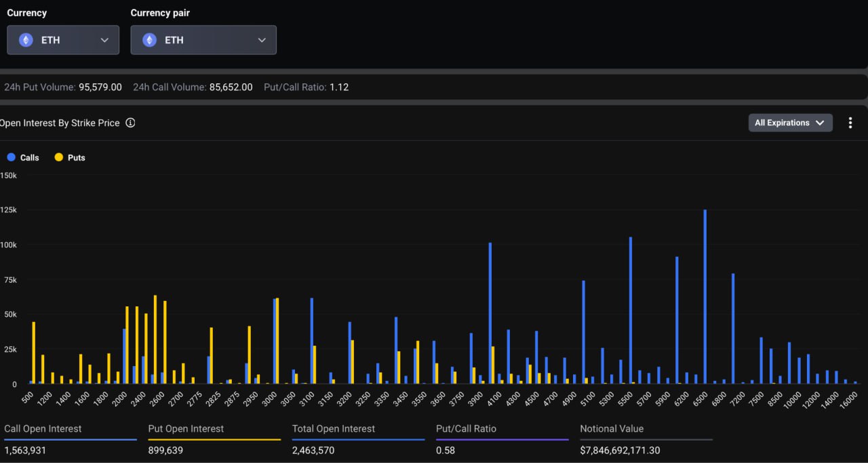This screenshot has width=868, height=463.
Task: Click the Ethereum logo in the Currency pair selector
Action: 149,40
